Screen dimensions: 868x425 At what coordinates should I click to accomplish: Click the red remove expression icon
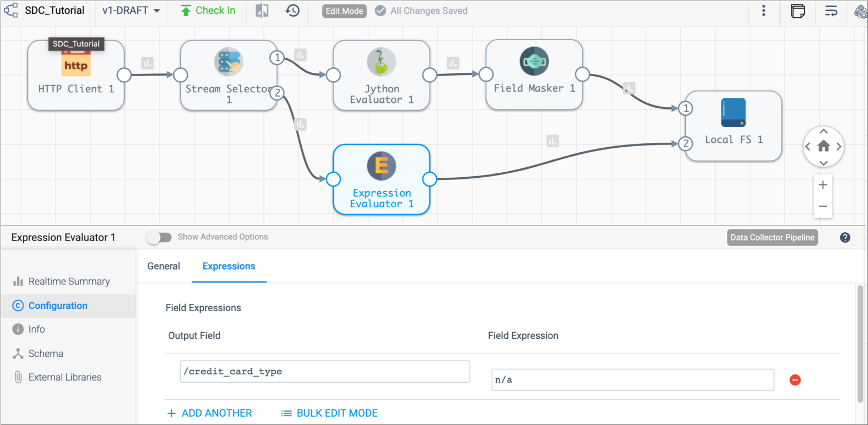[795, 380]
